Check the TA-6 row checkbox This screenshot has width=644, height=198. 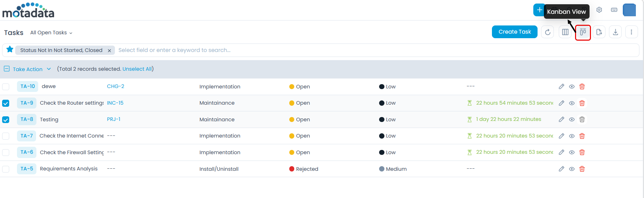pos(6,152)
